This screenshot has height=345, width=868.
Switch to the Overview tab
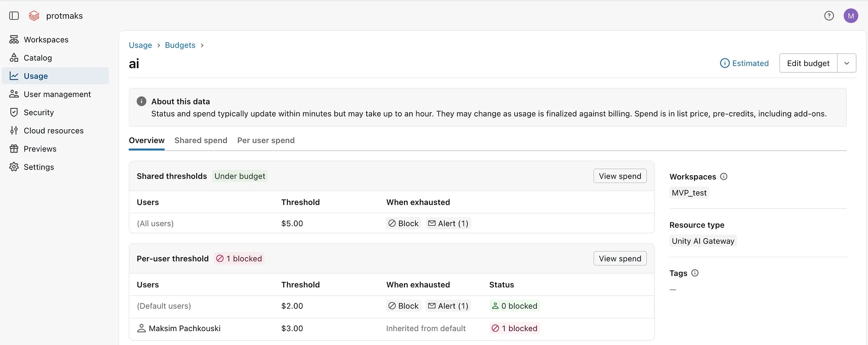click(x=147, y=140)
